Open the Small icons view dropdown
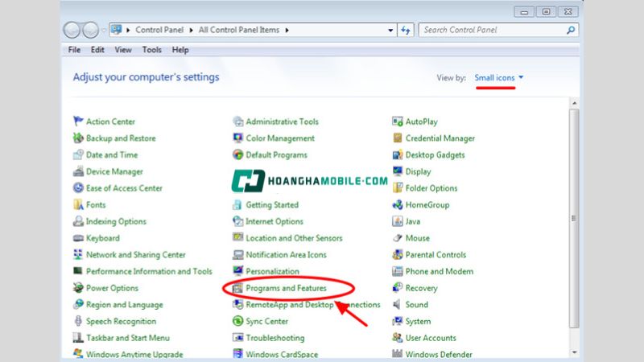 (499, 77)
